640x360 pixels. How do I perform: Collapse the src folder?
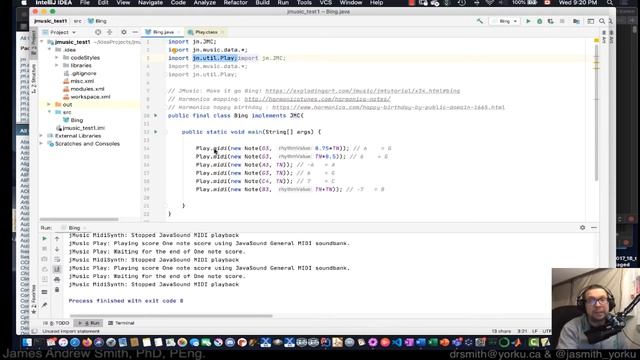pyautogui.click(x=49, y=112)
